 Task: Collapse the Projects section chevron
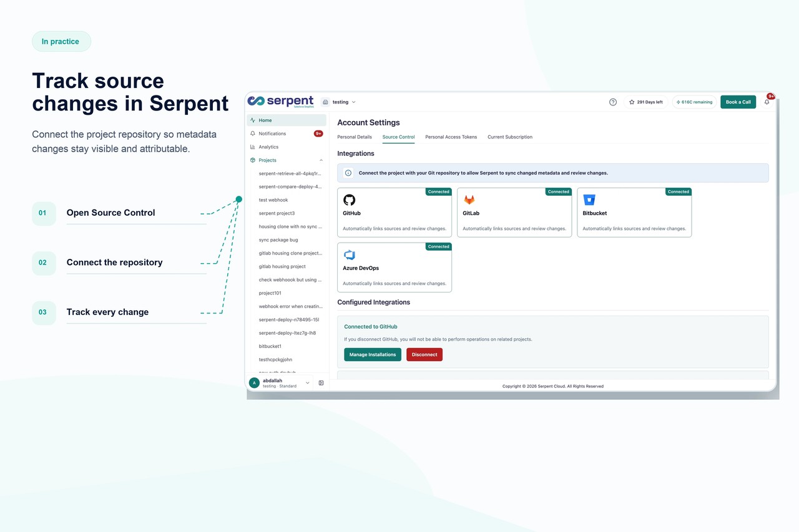(321, 160)
